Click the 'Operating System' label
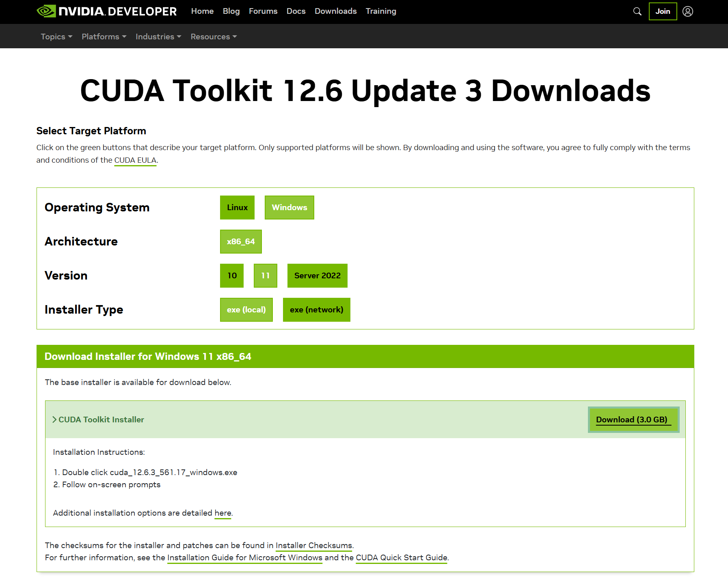 (97, 207)
